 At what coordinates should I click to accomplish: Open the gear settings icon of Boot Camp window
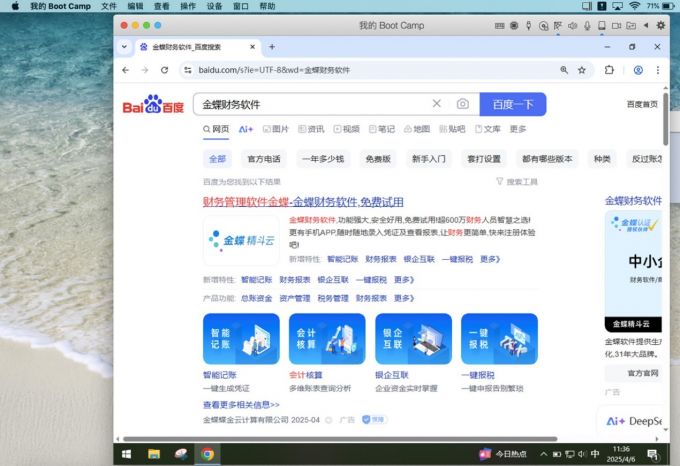(660, 26)
